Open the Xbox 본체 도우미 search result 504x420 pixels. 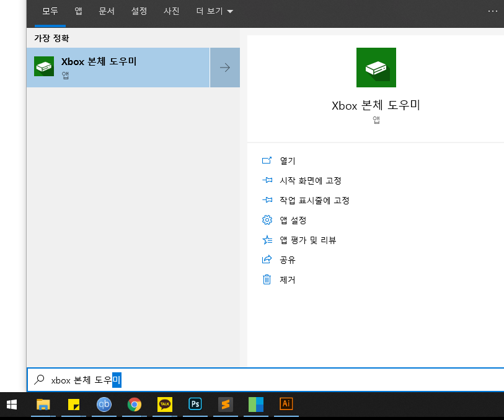coord(118,68)
